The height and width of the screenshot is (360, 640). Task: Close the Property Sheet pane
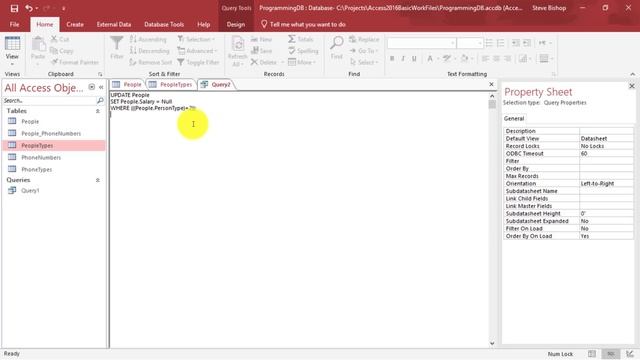click(x=631, y=86)
